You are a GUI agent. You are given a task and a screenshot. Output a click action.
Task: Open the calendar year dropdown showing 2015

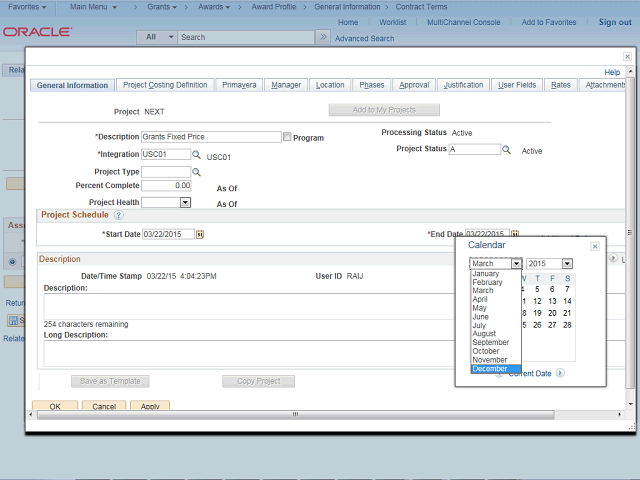pyautogui.click(x=566, y=264)
